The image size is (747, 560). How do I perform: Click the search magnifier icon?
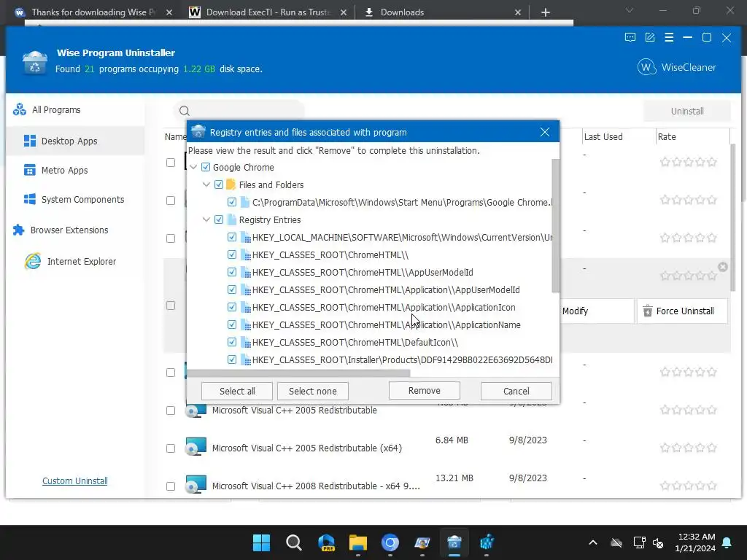click(x=185, y=111)
